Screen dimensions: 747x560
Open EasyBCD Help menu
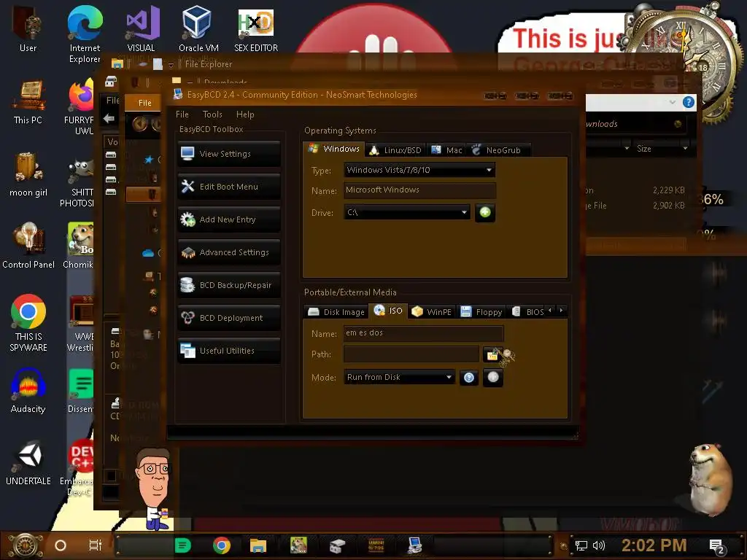(x=245, y=114)
